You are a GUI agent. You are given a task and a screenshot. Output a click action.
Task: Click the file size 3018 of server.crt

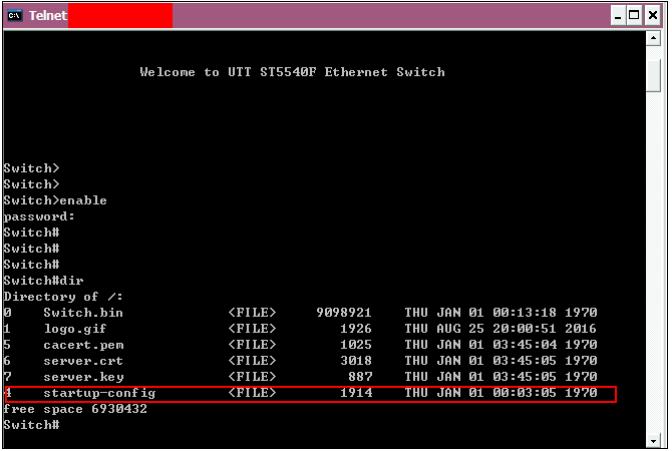(356, 361)
